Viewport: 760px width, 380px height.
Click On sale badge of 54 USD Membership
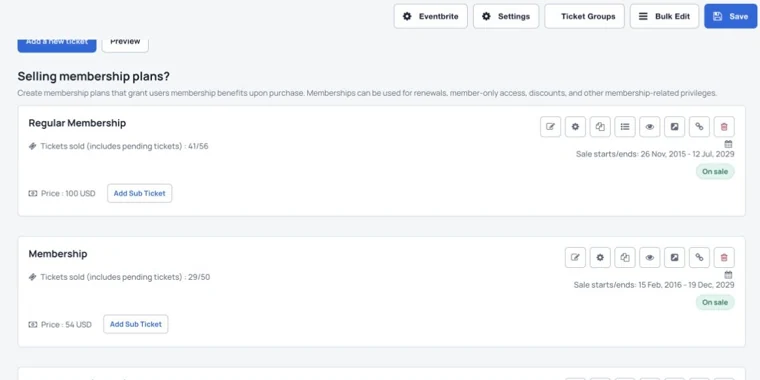715,302
